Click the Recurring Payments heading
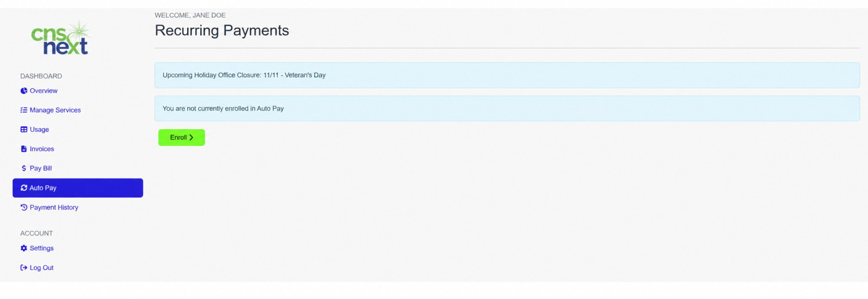 222,30
